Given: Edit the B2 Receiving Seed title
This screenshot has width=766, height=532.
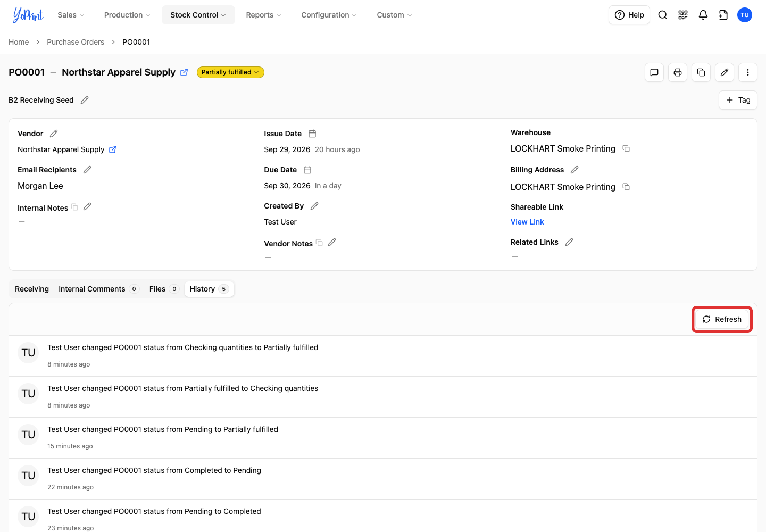Looking at the screenshot, I should coord(85,100).
